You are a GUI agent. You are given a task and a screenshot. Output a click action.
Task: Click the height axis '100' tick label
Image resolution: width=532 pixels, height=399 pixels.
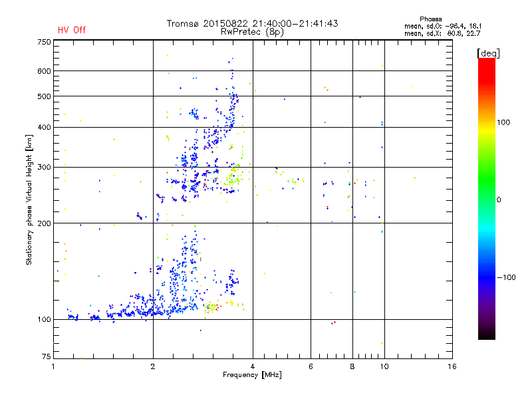(44, 320)
